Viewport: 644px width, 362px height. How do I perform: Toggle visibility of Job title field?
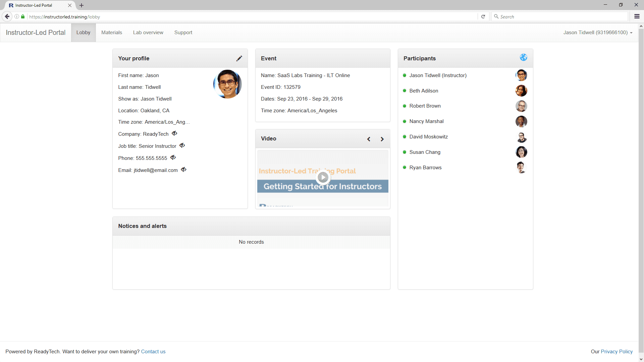(x=182, y=145)
